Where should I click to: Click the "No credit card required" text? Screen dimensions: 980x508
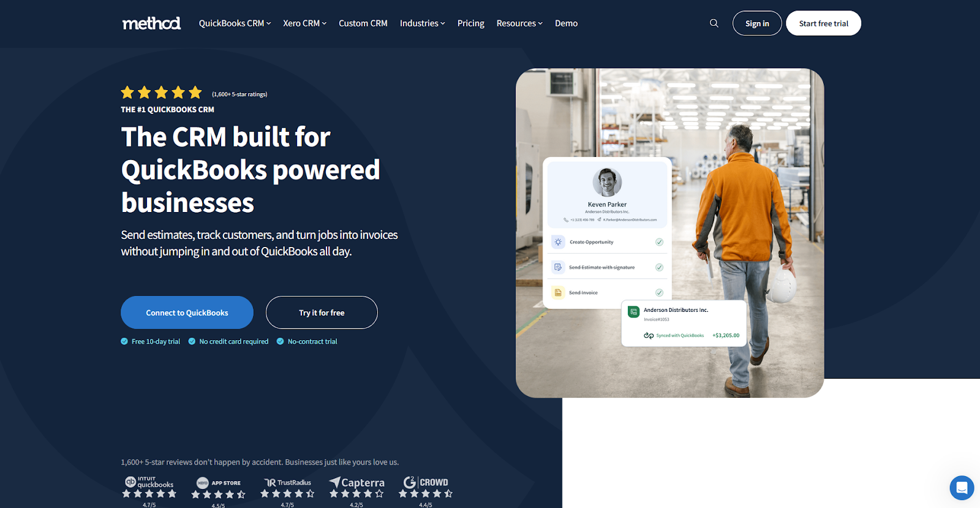[x=233, y=341]
